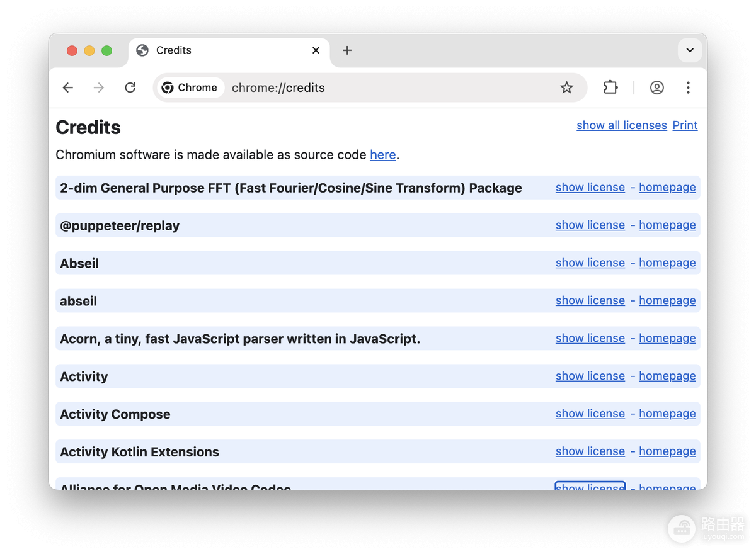
Task: Click the forward navigation arrow
Action: [x=99, y=88]
